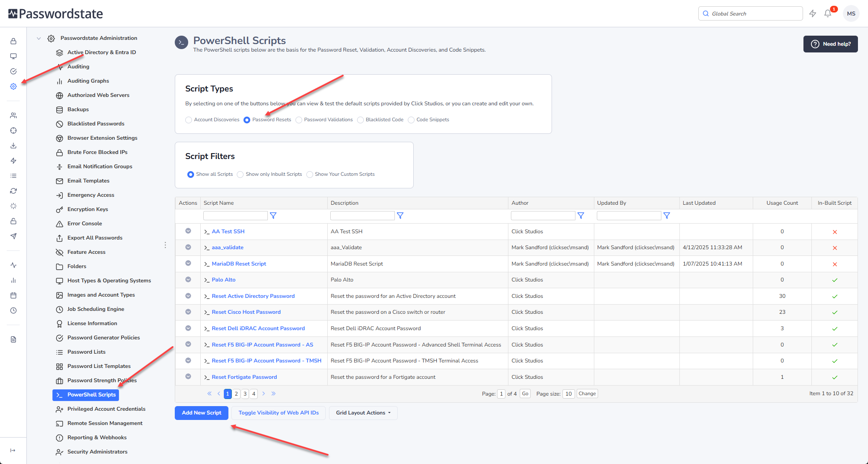
Task: Click the Need help? button
Action: pyautogui.click(x=831, y=44)
